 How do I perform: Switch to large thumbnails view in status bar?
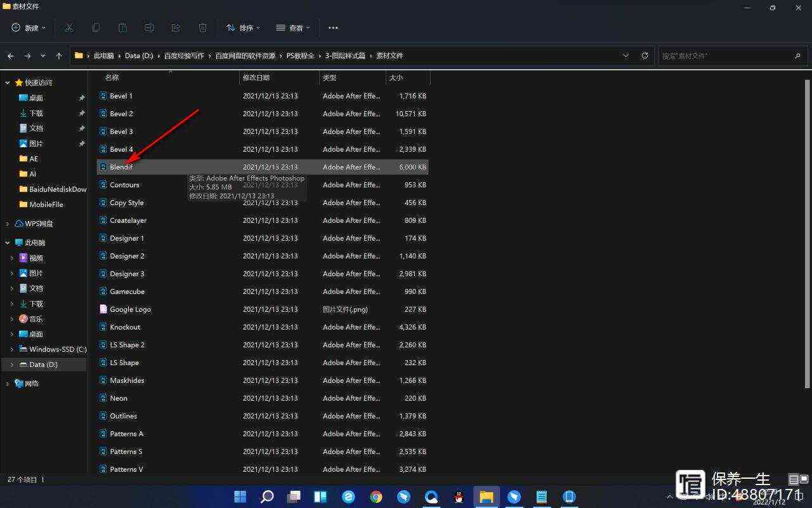[804, 479]
